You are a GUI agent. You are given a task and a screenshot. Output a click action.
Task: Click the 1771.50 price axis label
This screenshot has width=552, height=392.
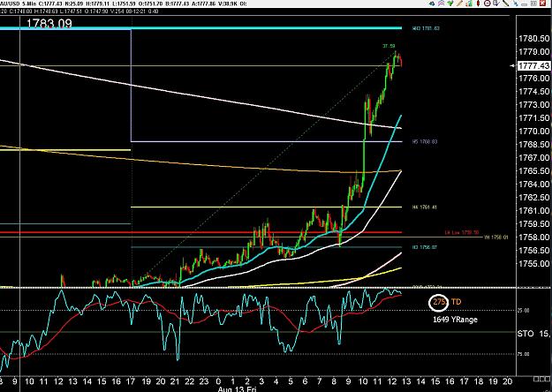click(x=533, y=118)
